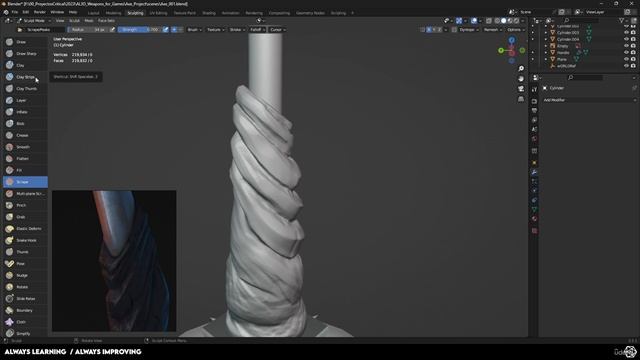
Task: Select the Draw Sharp brush
Action: coord(25,53)
